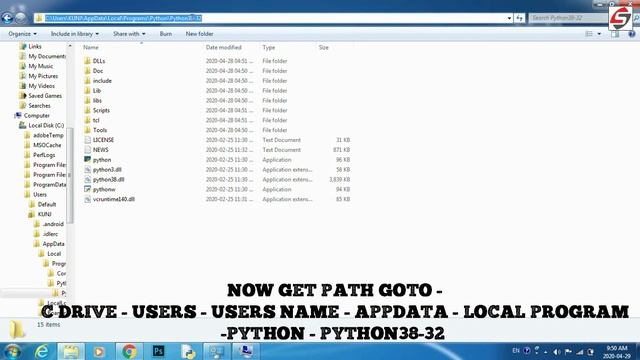
Task: Sort by the Type column header
Action: click(x=269, y=48)
